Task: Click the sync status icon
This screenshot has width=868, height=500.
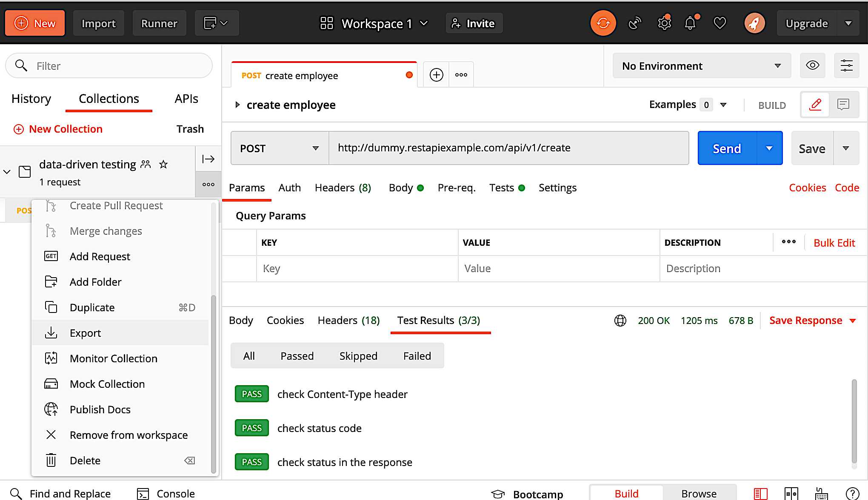Action: click(603, 23)
